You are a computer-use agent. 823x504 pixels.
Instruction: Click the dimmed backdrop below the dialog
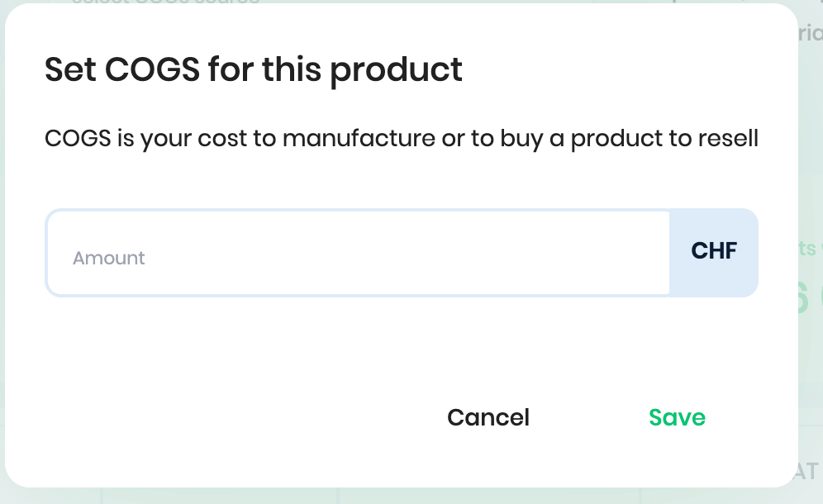point(413,496)
